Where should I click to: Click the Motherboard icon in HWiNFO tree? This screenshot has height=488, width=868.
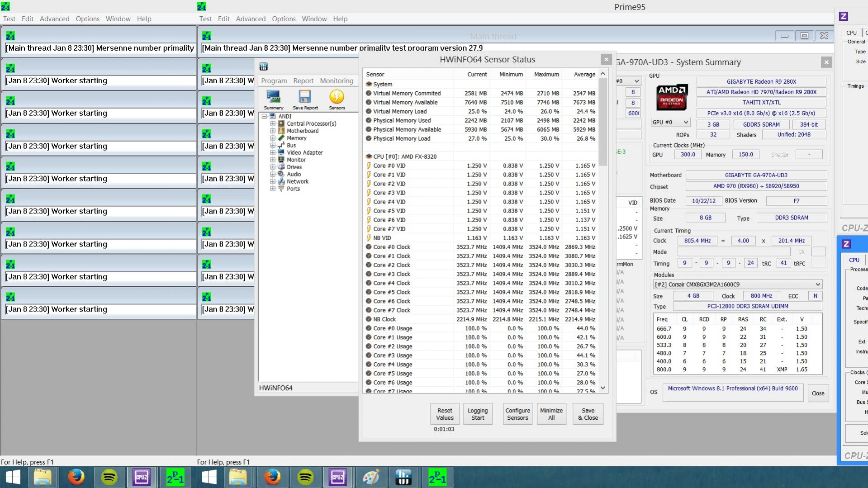(281, 131)
